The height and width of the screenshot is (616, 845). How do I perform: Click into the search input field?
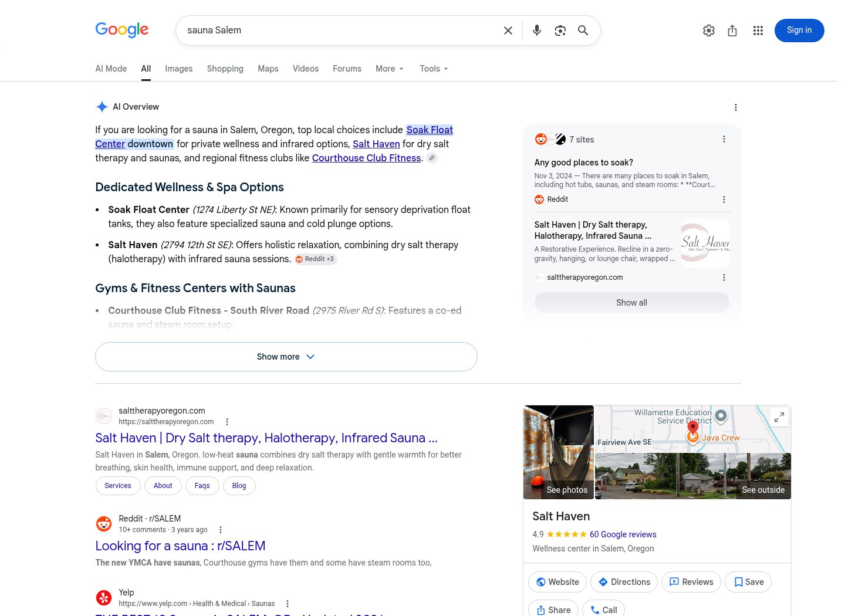pyautogui.click(x=340, y=31)
